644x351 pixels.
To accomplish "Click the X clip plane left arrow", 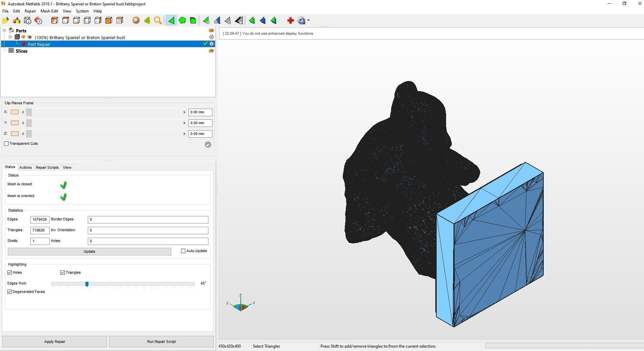I will pos(23,112).
